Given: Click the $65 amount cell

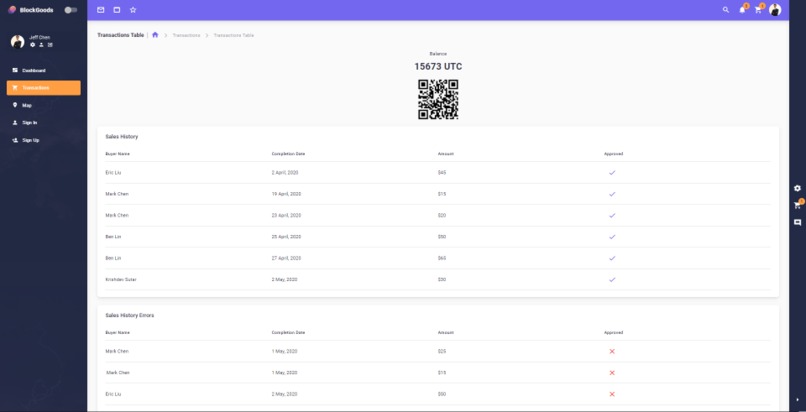Looking at the screenshot, I should pos(442,258).
